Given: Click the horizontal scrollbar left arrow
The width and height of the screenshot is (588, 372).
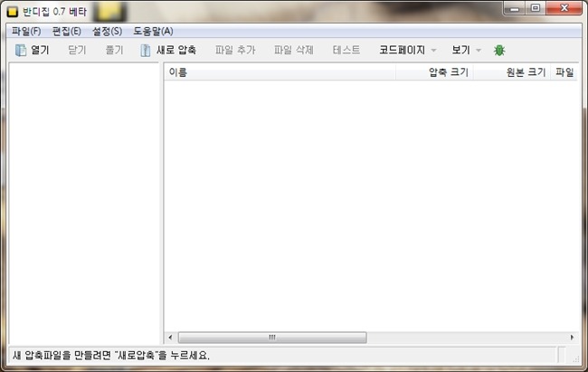Looking at the screenshot, I should 170,337.
